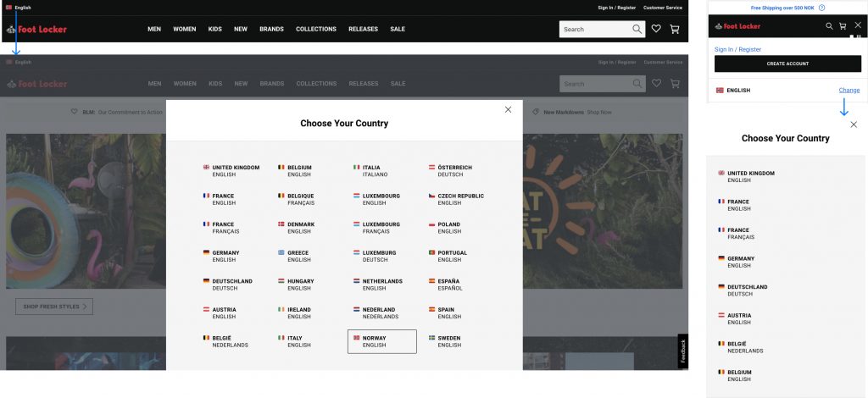Select Germany English in the desktop dialog
868x398 pixels.
[221, 256]
